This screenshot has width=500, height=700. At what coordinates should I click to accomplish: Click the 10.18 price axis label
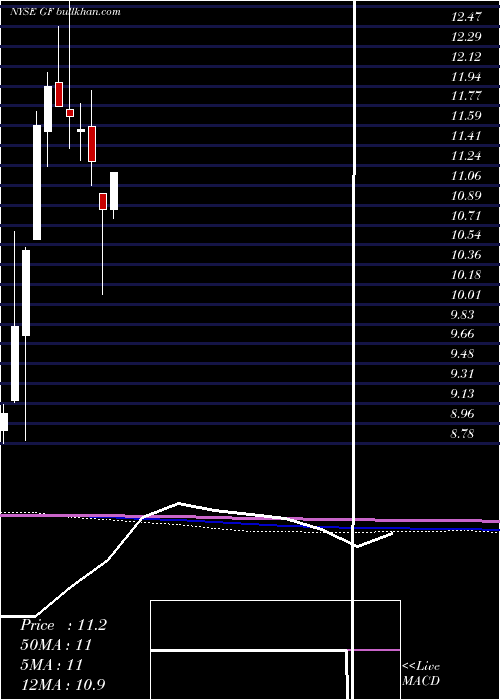[x=466, y=275]
